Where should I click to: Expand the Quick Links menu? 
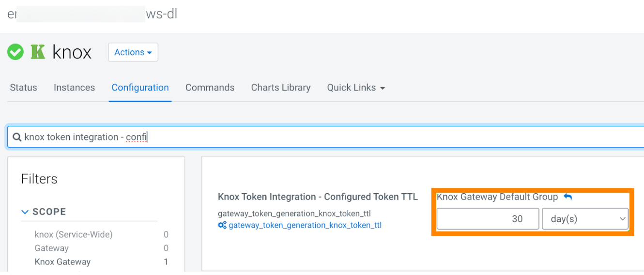click(356, 88)
